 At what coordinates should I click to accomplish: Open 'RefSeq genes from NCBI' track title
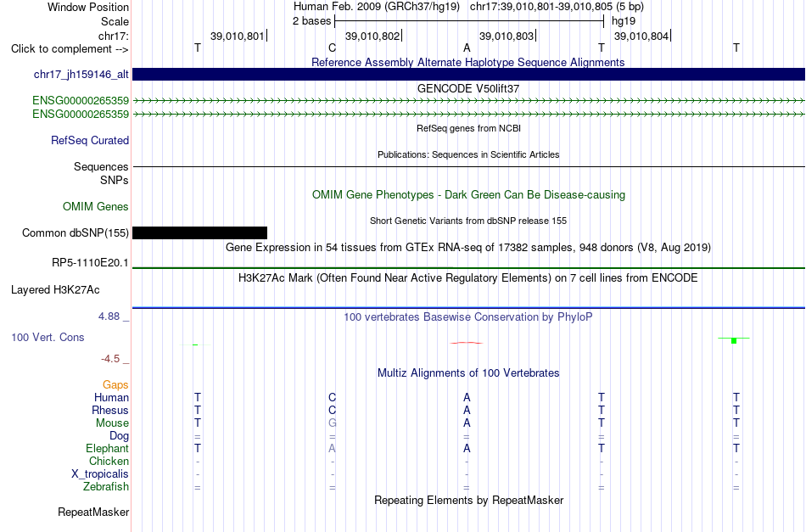tap(469, 128)
